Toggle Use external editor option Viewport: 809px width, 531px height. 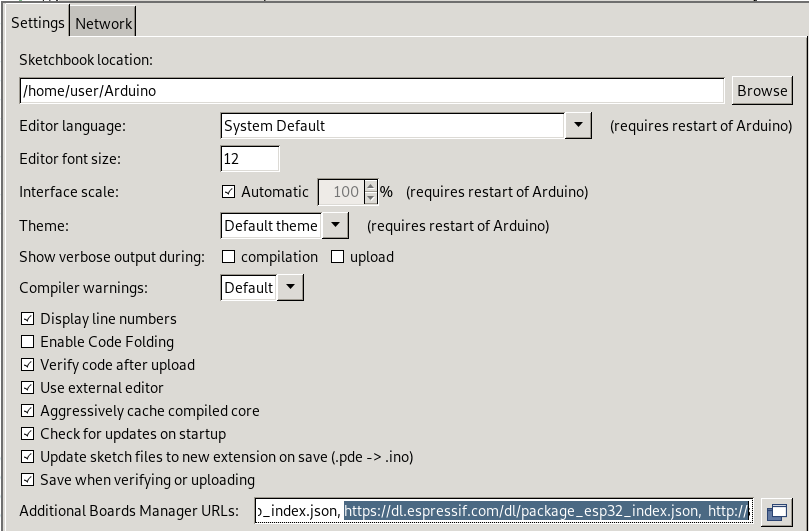point(27,388)
